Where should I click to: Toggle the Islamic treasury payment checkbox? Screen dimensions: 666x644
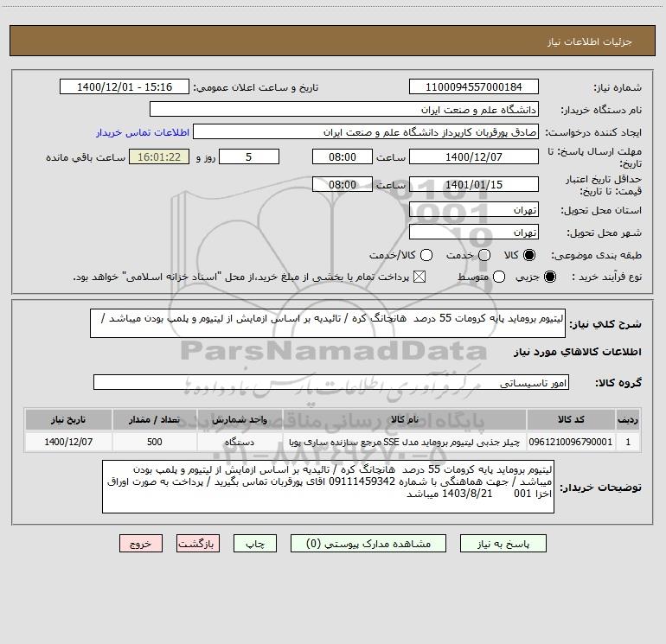(x=419, y=277)
